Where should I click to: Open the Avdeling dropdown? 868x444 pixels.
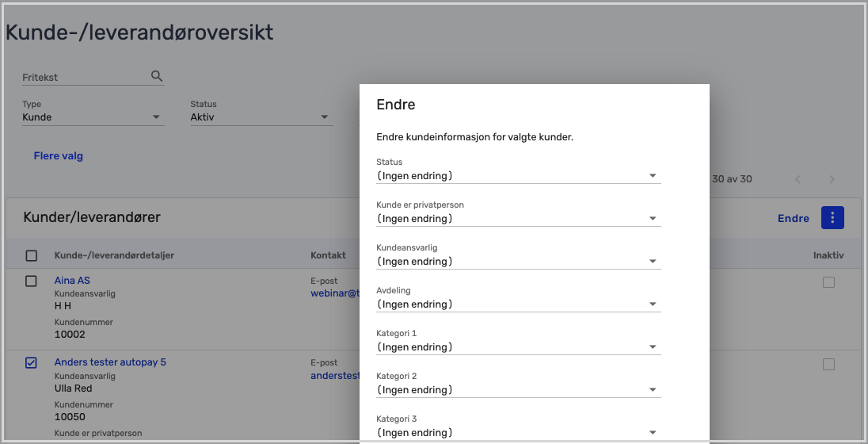(518, 304)
